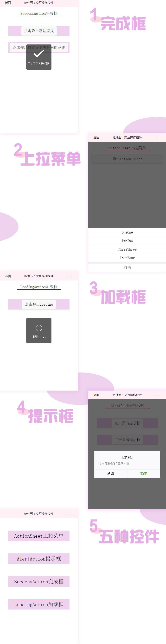Image resolution: width=166 pixels, height=644 pixels.
Task: Cancel the action sheet with 取消
Action: click(x=127, y=268)
